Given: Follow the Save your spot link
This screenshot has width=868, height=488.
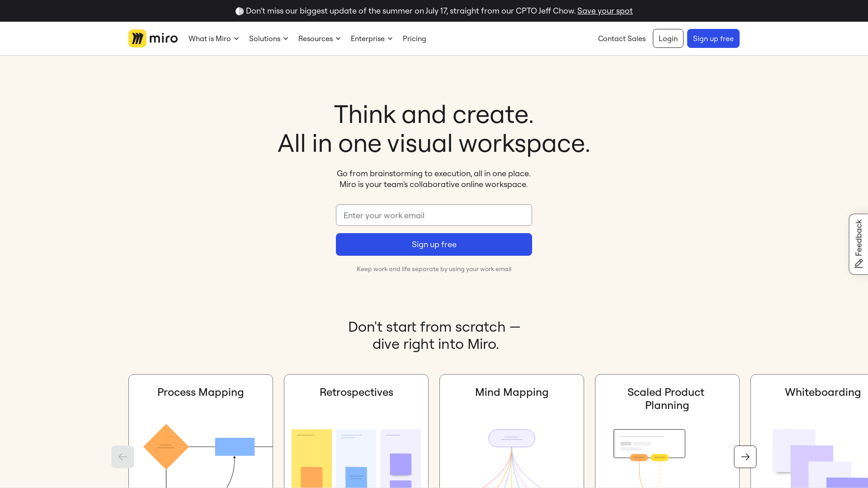Looking at the screenshot, I should pyautogui.click(x=605, y=11).
